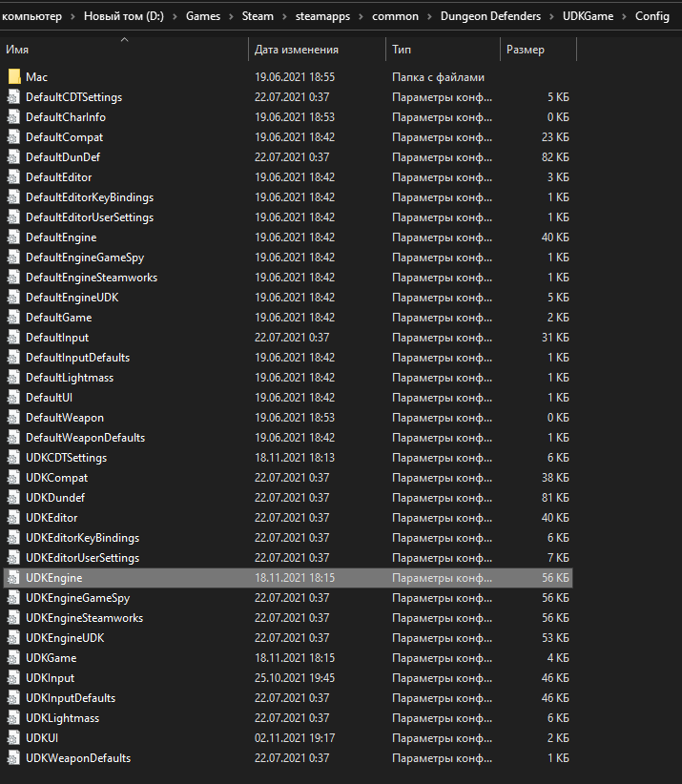Screen dimensions: 682x784
Task: Click the DefaultEditorKeyBindings file icon
Action: [x=14, y=197]
